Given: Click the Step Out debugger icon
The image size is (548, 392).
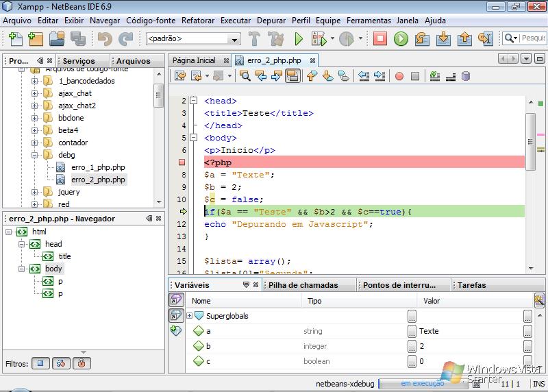Looking at the screenshot, I should 464,38.
